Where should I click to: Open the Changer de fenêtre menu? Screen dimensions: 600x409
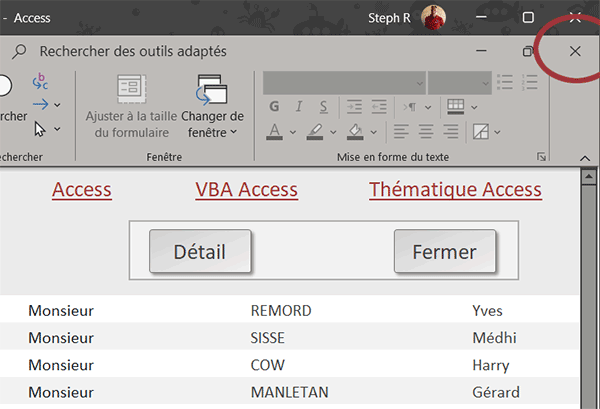(x=212, y=107)
